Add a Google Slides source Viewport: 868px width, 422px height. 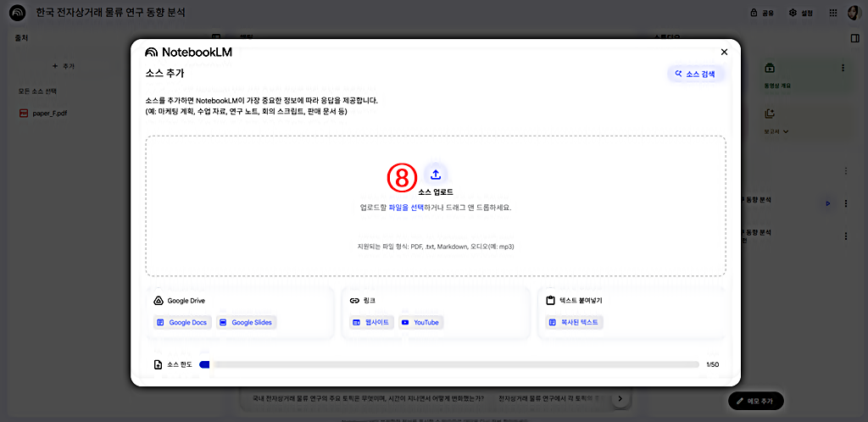click(x=247, y=323)
